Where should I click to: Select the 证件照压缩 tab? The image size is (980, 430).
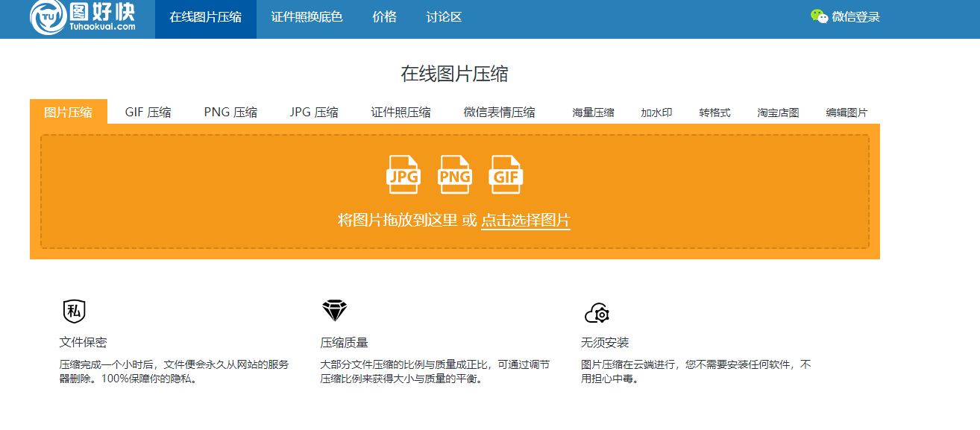pyautogui.click(x=401, y=111)
